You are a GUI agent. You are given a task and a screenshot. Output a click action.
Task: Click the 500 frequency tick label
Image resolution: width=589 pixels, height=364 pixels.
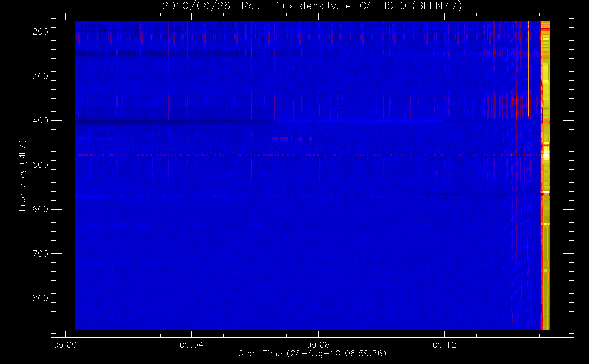click(x=40, y=165)
